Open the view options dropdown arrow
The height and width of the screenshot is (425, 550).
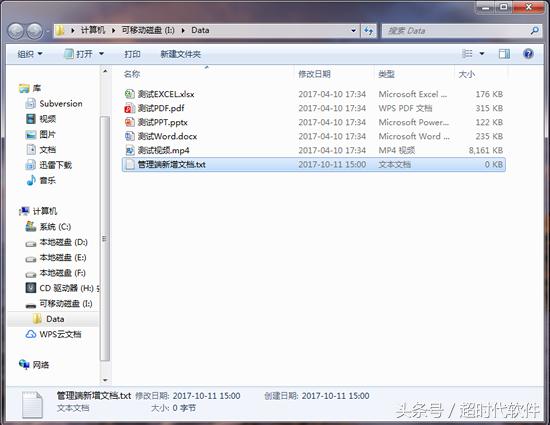tap(482, 54)
